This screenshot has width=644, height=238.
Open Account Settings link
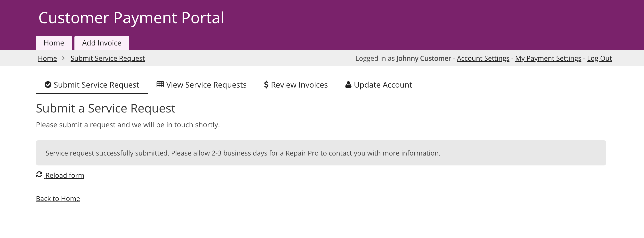point(483,58)
